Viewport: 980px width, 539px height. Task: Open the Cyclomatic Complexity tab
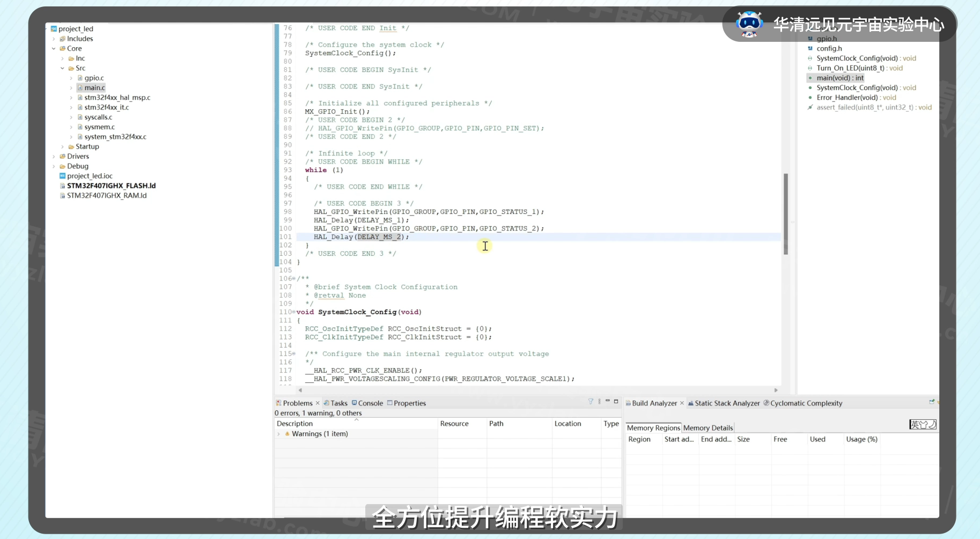pyautogui.click(x=803, y=403)
